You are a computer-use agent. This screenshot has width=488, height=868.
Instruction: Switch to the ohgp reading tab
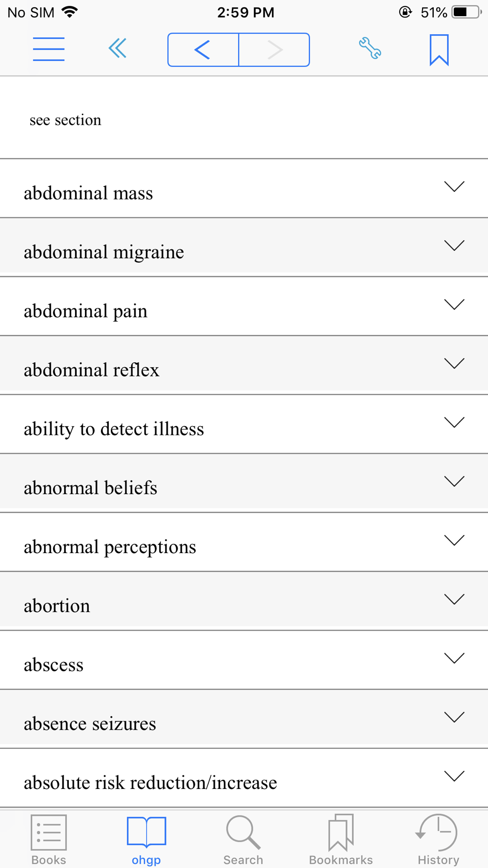(x=146, y=840)
